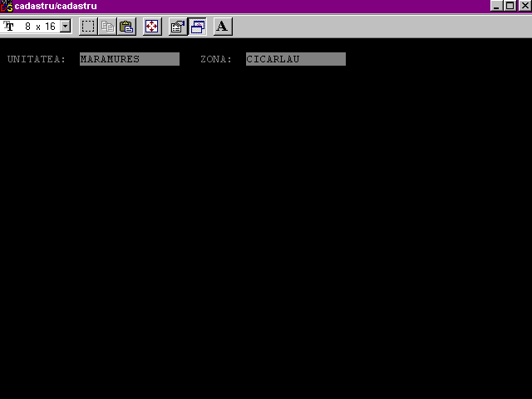
Task: Switch to full screen mode
Action: pyautogui.click(x=152, y=27)
